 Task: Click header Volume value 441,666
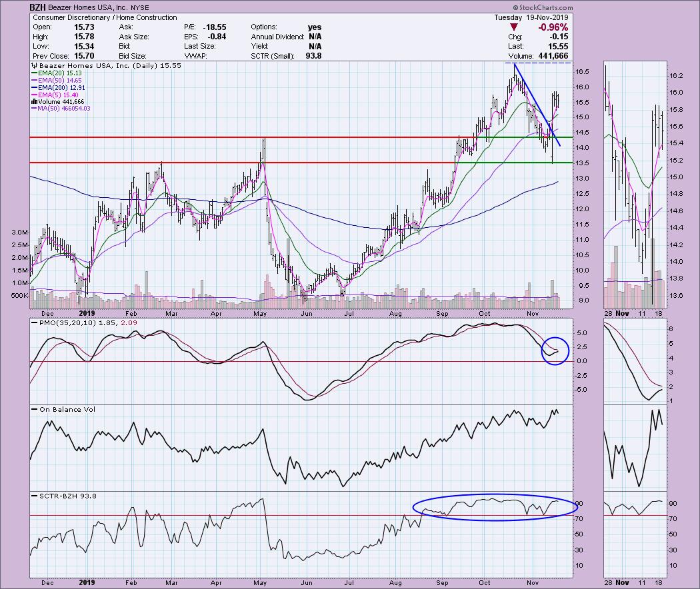coord(553,56)
